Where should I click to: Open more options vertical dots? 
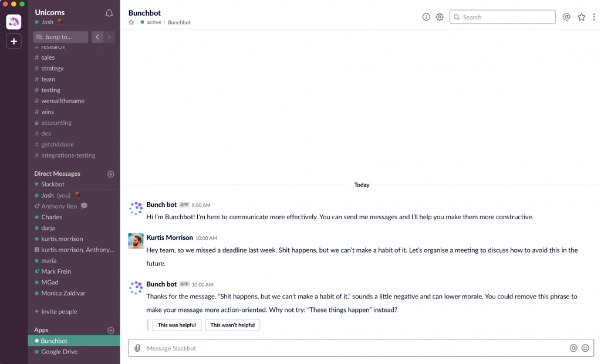click(x=594, y=17)
